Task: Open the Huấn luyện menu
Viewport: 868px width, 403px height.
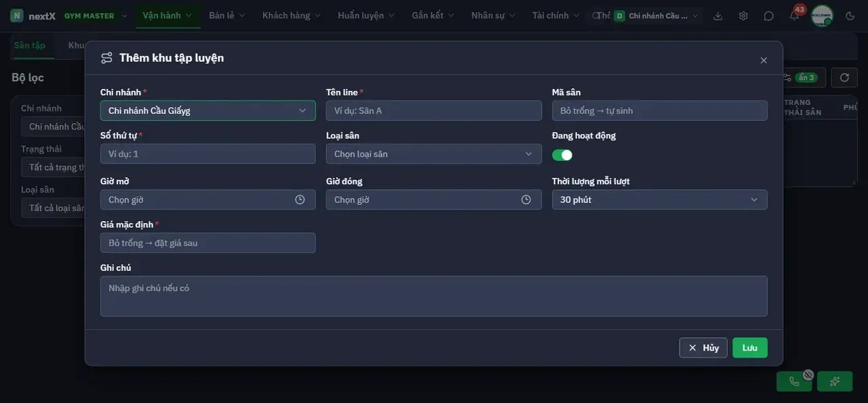Action: 366,15
